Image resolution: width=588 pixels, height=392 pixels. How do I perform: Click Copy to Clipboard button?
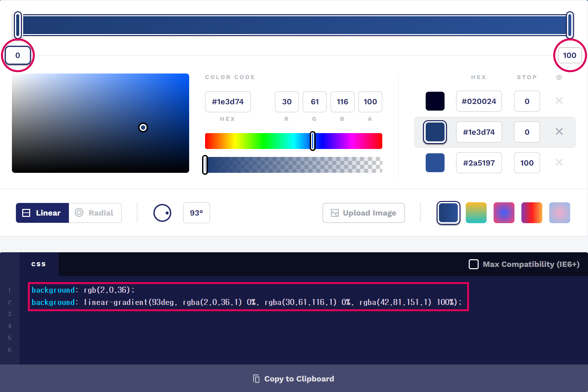[294, 378]
